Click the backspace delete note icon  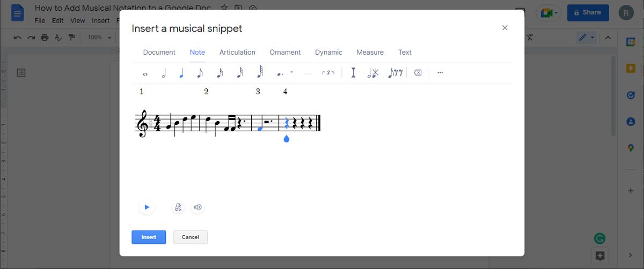[418, 73]
